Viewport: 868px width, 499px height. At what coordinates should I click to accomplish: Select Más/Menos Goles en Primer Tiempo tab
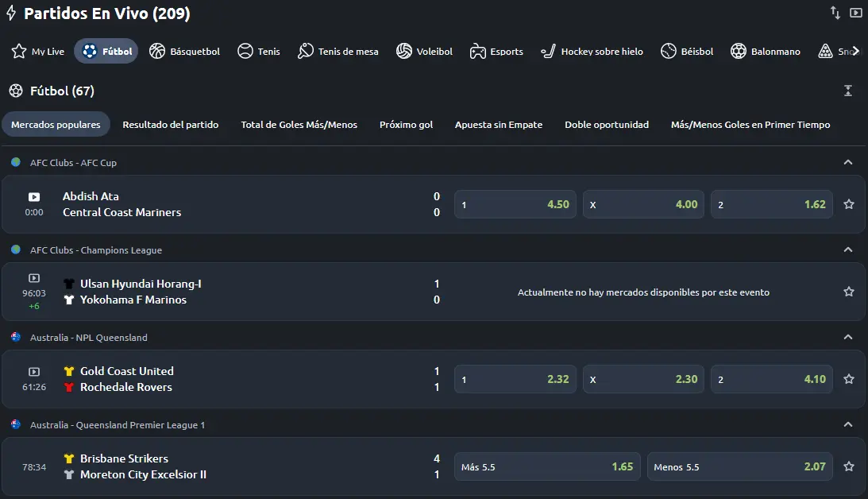tap(750, 125)
